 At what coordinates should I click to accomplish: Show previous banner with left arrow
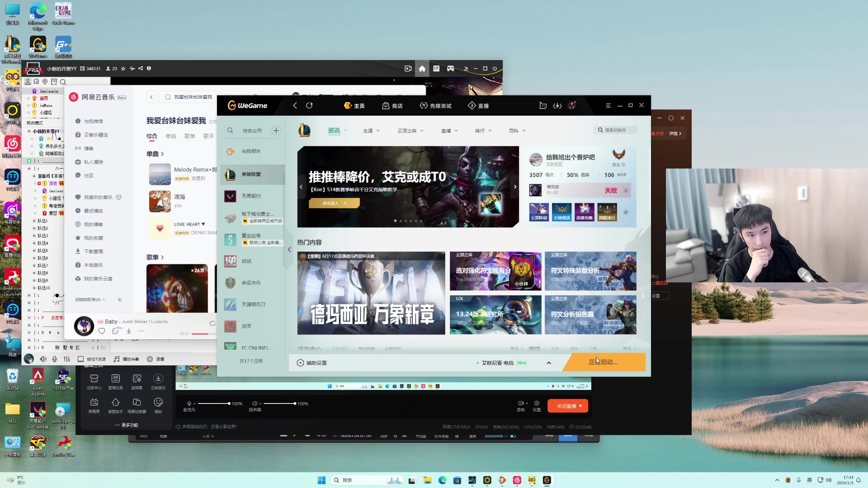(301, 187)
